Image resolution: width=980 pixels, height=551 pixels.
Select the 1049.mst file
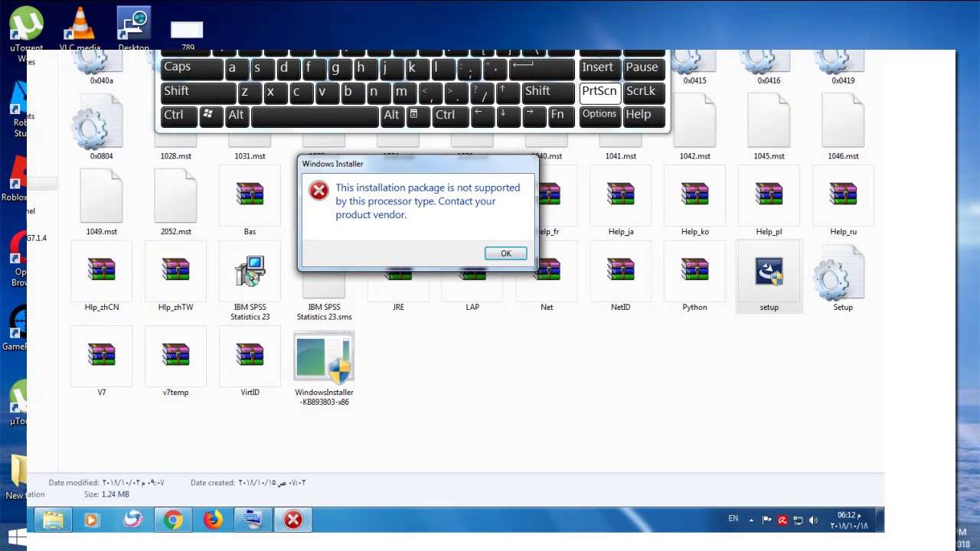pos(101,201)
